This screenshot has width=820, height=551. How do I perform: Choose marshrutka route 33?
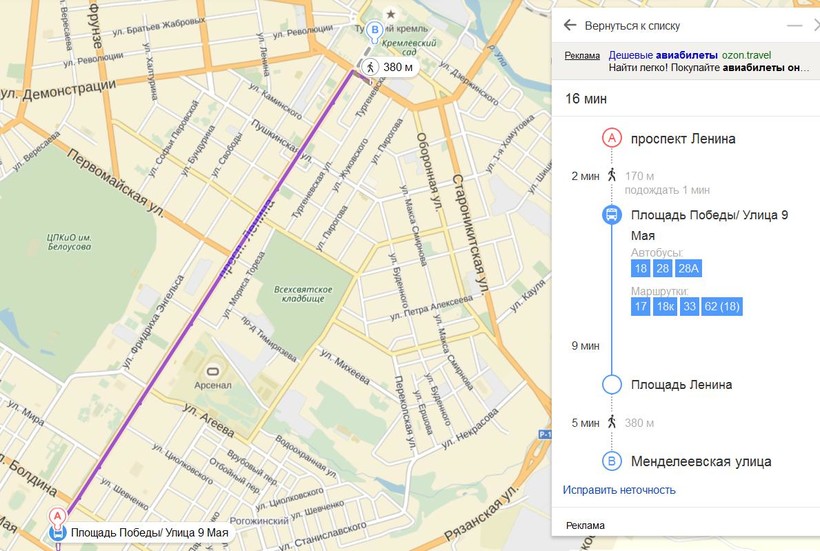689,306
